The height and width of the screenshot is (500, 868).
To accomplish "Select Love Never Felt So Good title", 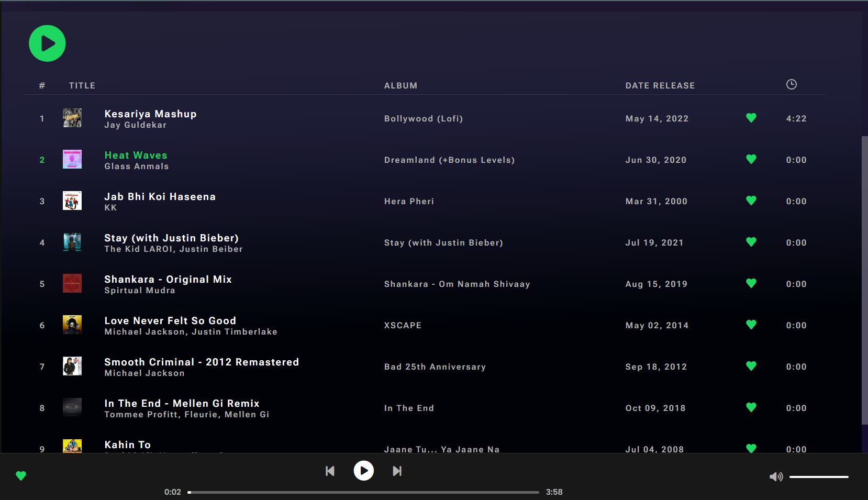I will click(x=170, y=321).
